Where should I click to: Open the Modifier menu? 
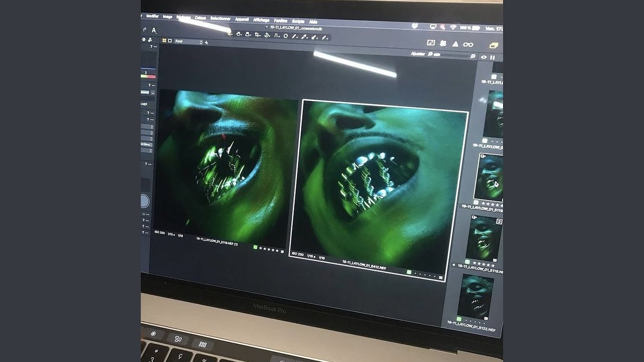152,16
